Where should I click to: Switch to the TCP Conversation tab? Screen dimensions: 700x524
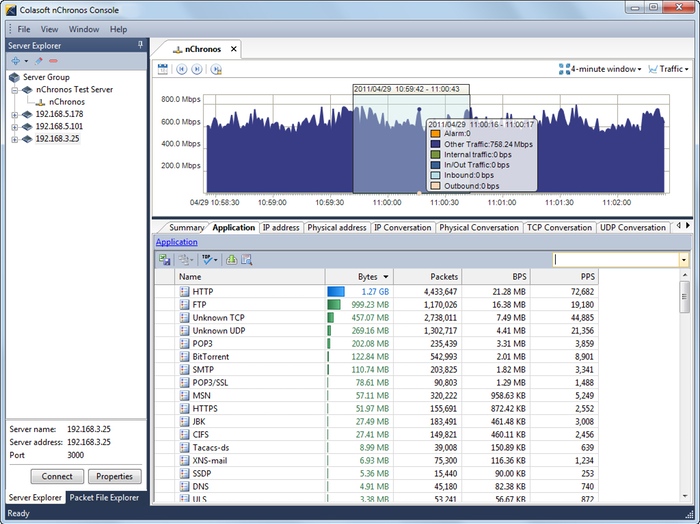[x=559, y=228]
